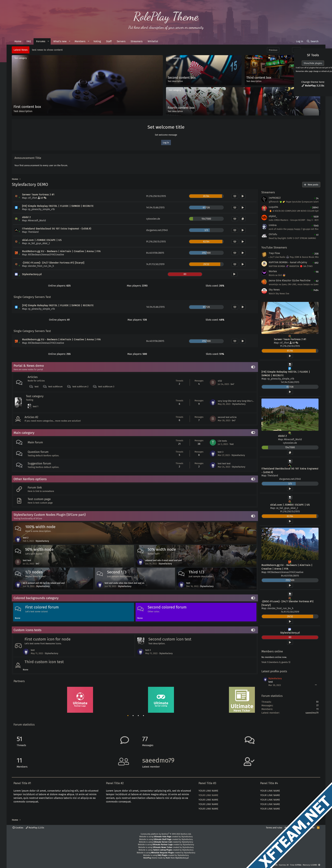Click players icon for TheIsland Davidscloud server row
Viewport: 332px width, 868px height.
coord(235,230)
